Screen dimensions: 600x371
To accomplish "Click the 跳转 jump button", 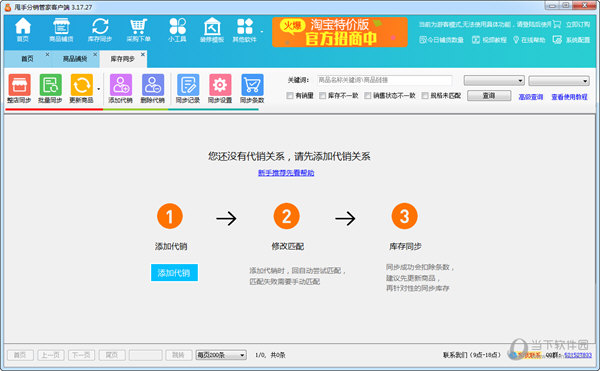I will [178, 355].
